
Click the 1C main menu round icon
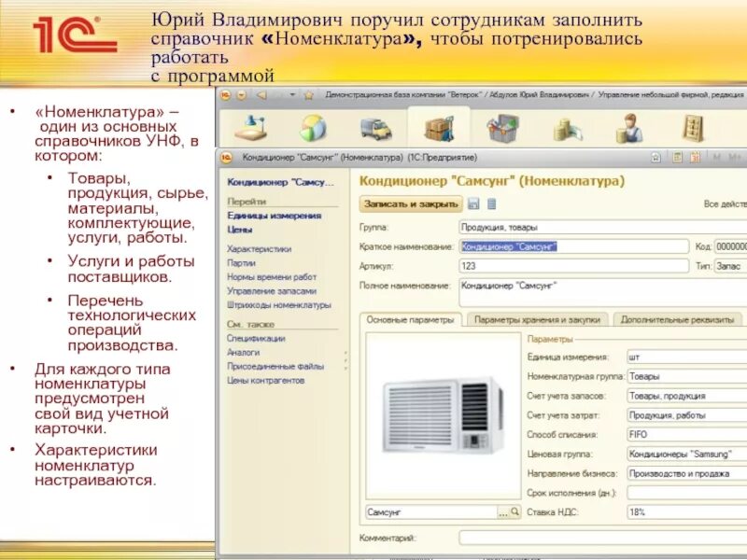pyautogui.click(x=225, y=95)
